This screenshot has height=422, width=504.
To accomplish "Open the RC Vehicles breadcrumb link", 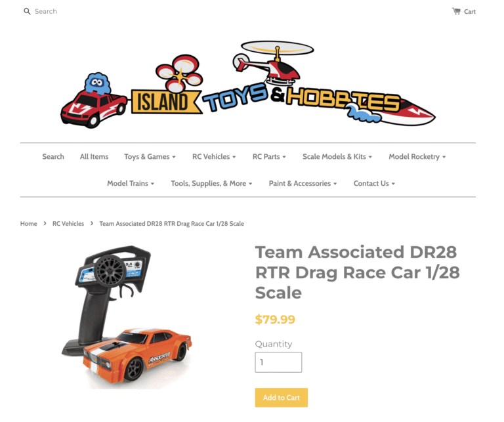I will (68, 223).
